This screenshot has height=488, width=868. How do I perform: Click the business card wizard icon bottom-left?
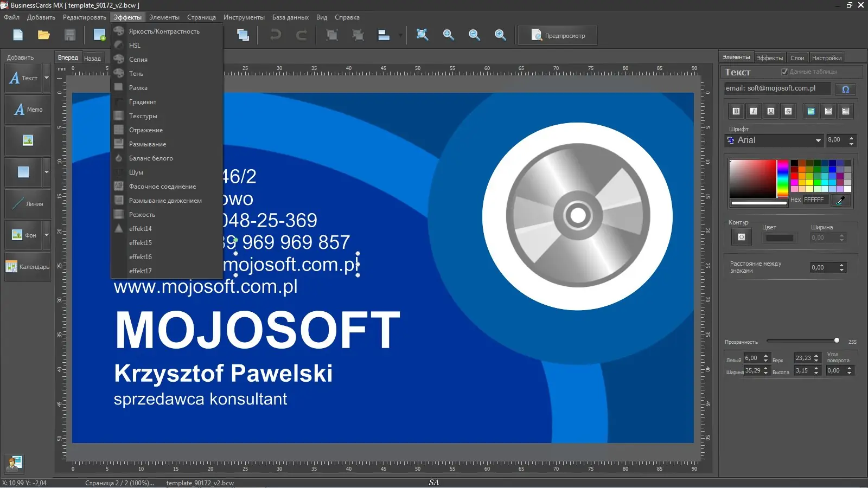[14, 463]
